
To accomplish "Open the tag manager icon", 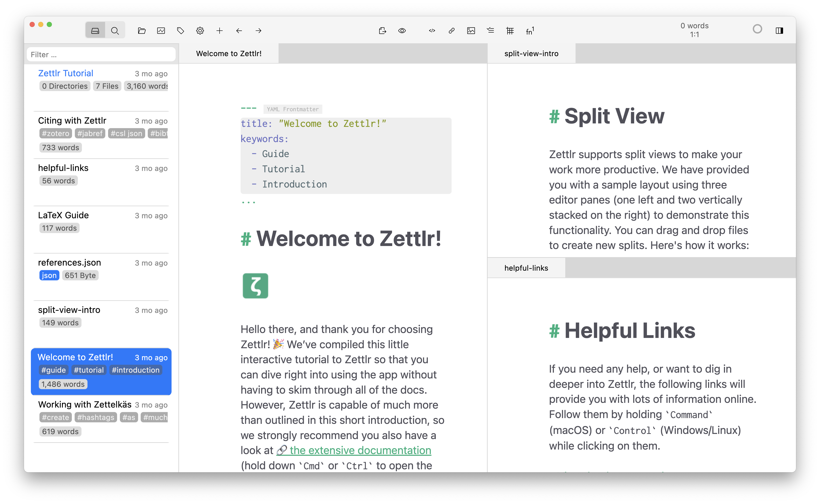I will (180, 31).
